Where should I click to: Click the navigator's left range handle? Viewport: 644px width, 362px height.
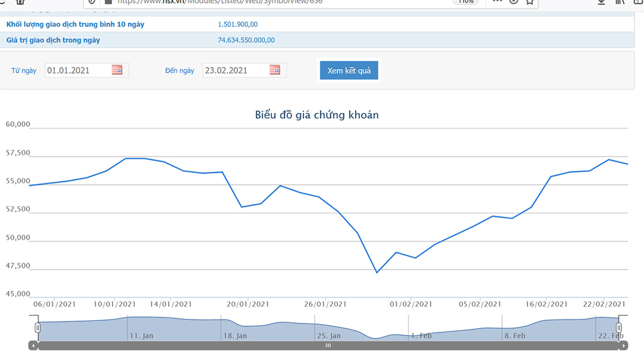38,328
